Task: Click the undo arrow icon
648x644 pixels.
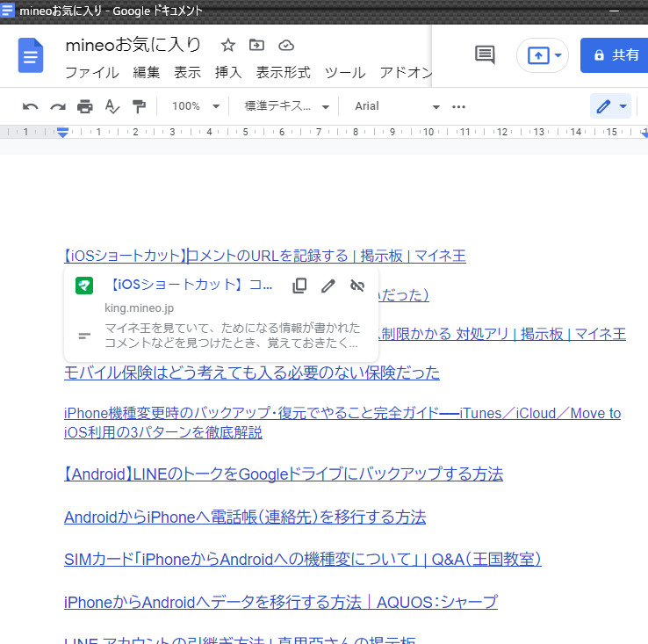Action: point(31,106)
